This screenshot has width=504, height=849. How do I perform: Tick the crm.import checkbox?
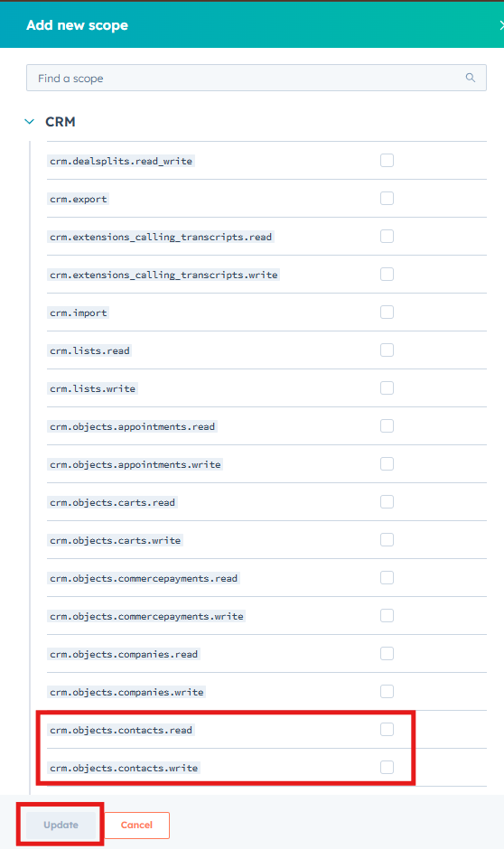pos(387,313)
